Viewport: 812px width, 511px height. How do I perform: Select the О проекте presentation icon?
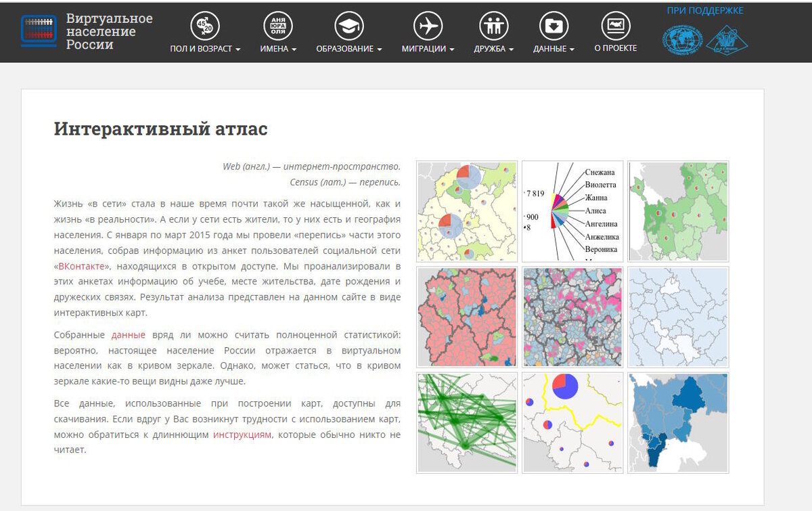pos(616,26)
